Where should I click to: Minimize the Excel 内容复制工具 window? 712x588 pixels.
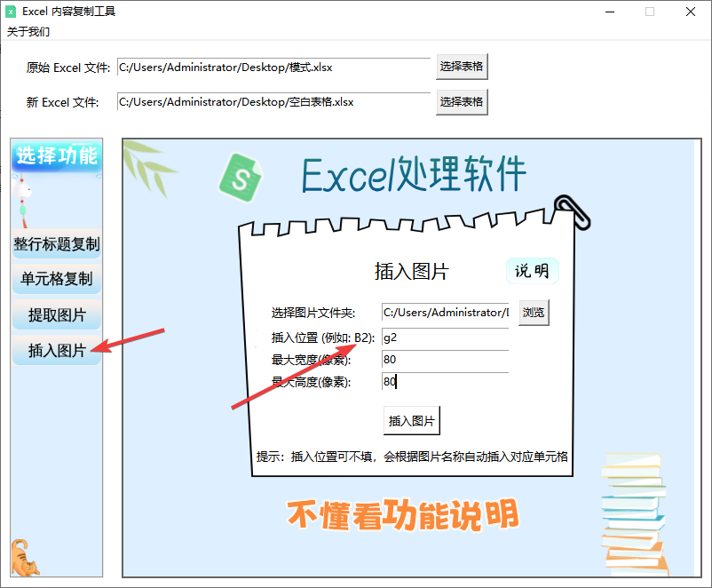click(x=610, y=12)
